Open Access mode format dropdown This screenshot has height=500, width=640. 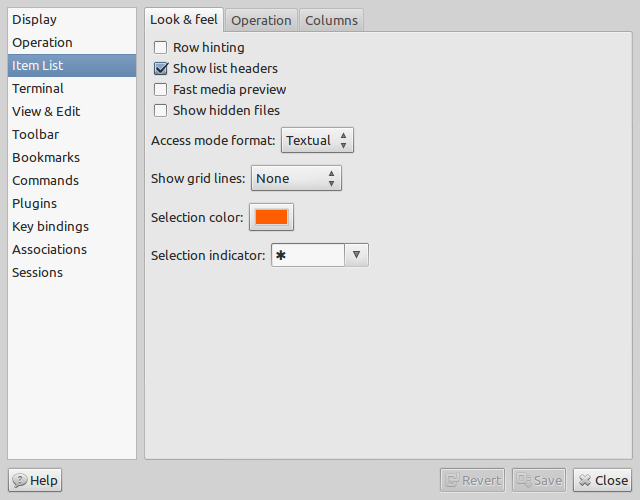(317, 140)
